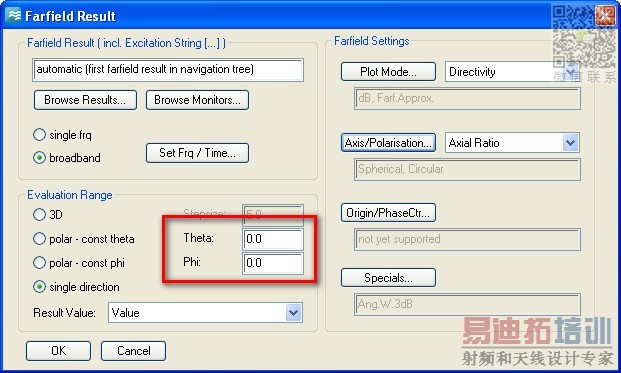
Task: Click the disabled Stepsize field
Action: tap(273, 215)
